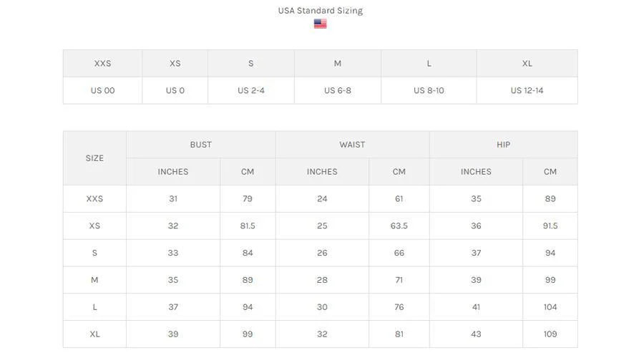644x358 pixels.
Task: Select the XL header in top table
Action: pos(527,63)
